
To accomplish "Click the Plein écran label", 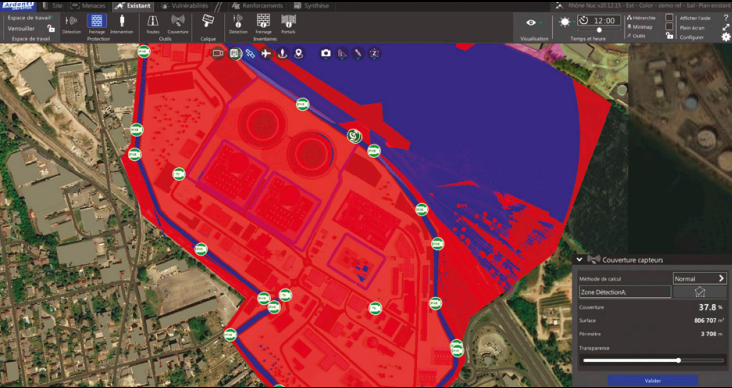I will point(692,28).
